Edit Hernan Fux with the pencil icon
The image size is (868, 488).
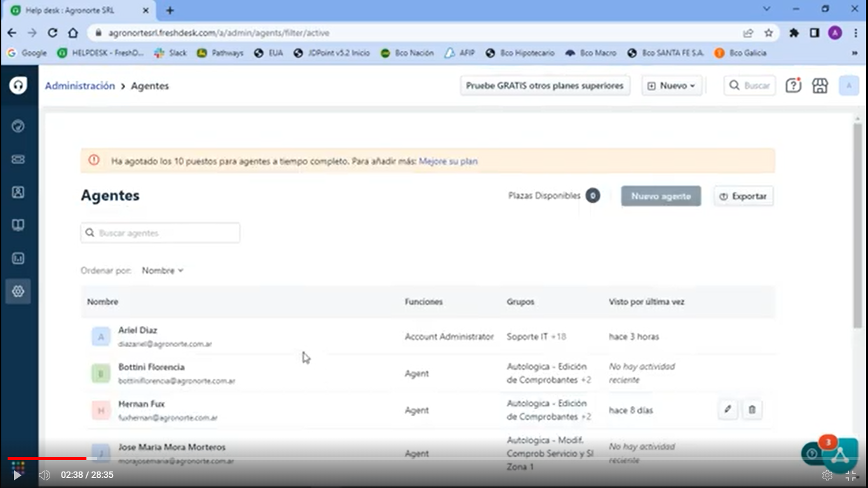point(728,410)
